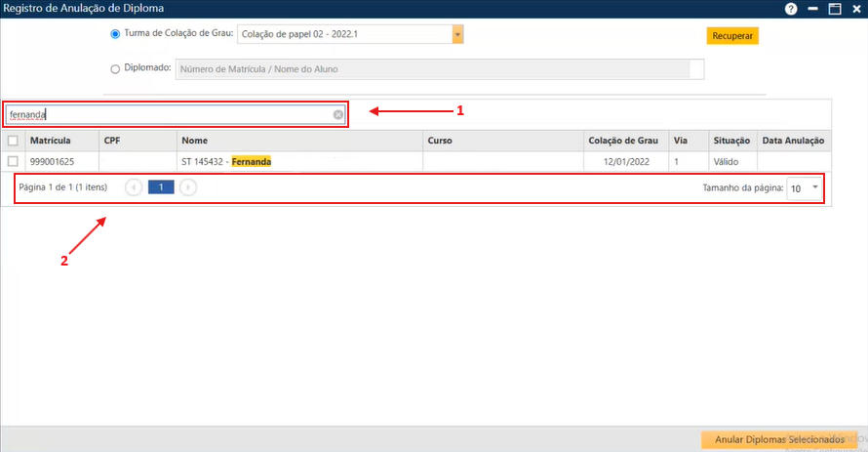The width and height of the screenshot is (868, 452).
Task: Close the Registro de Anulação window
Action: 855,8
